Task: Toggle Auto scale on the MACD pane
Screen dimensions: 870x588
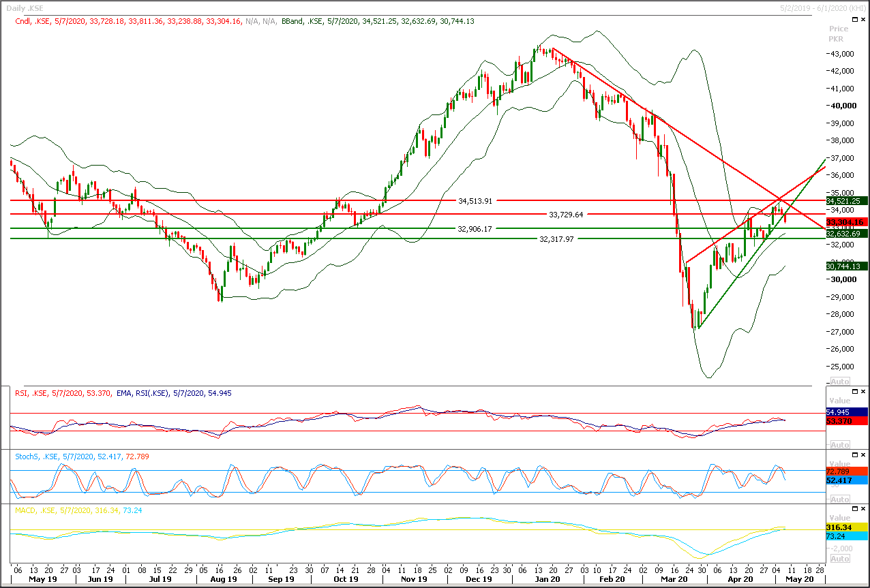Action: [840, 559]
